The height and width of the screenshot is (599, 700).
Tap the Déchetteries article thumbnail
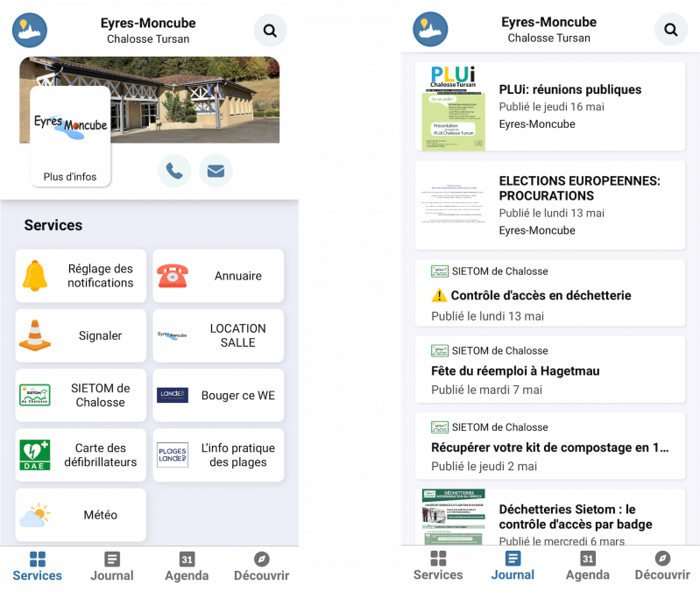pyautogui.click(x=454, y=517)
